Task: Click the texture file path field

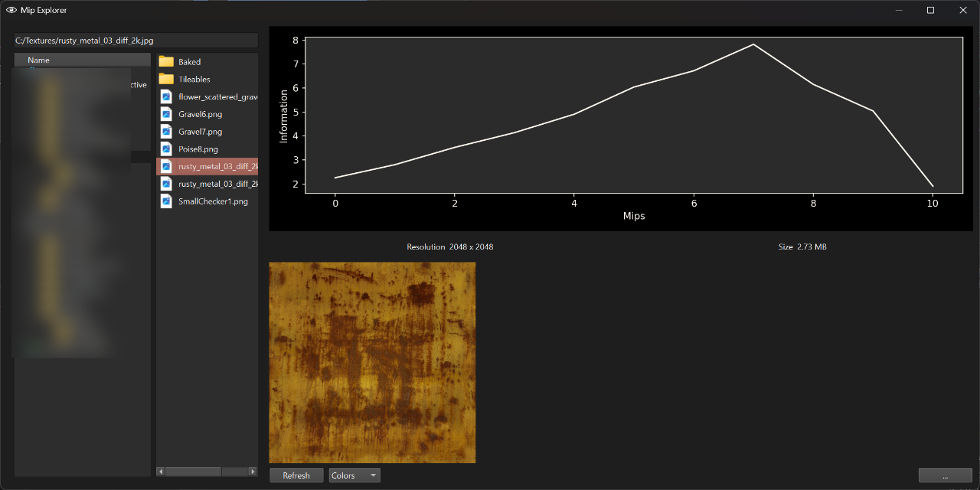Action: (135, 40)
